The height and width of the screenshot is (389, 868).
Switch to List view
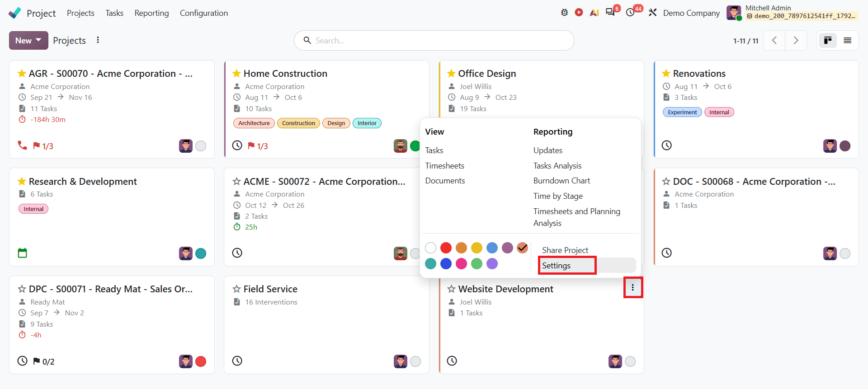tap(848, 41)
